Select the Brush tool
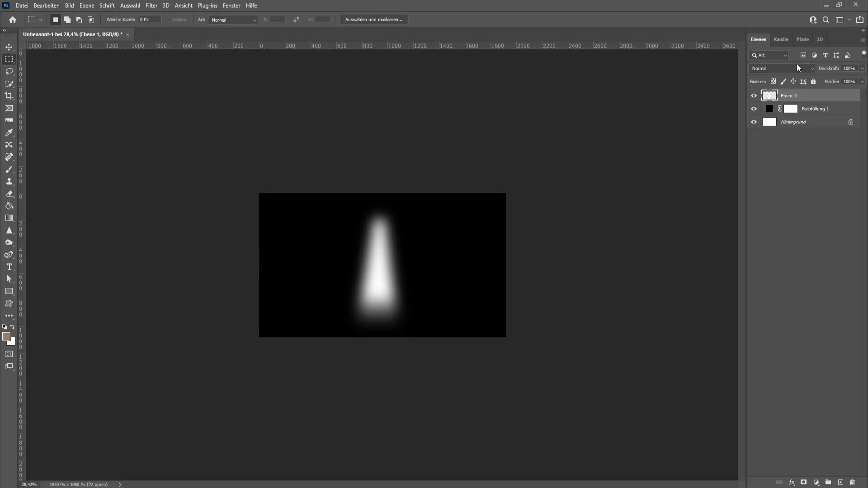This screenshot has width=868, height=488. point(9,169)
